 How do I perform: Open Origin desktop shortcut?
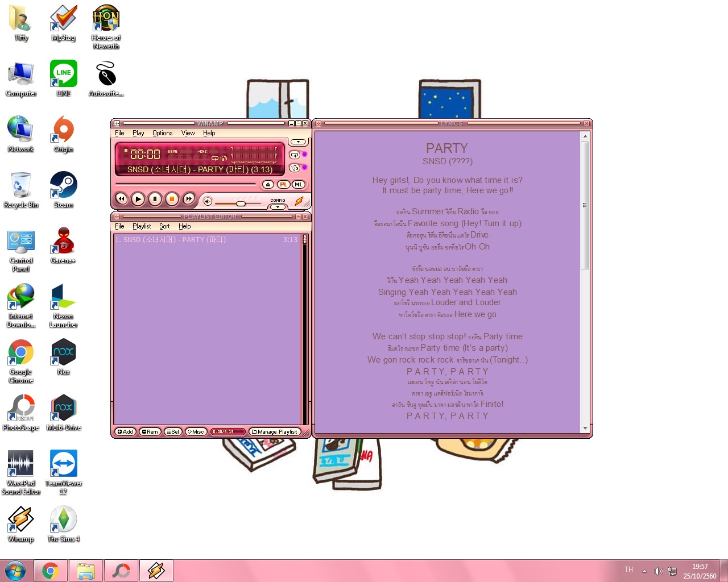point(64,134)
